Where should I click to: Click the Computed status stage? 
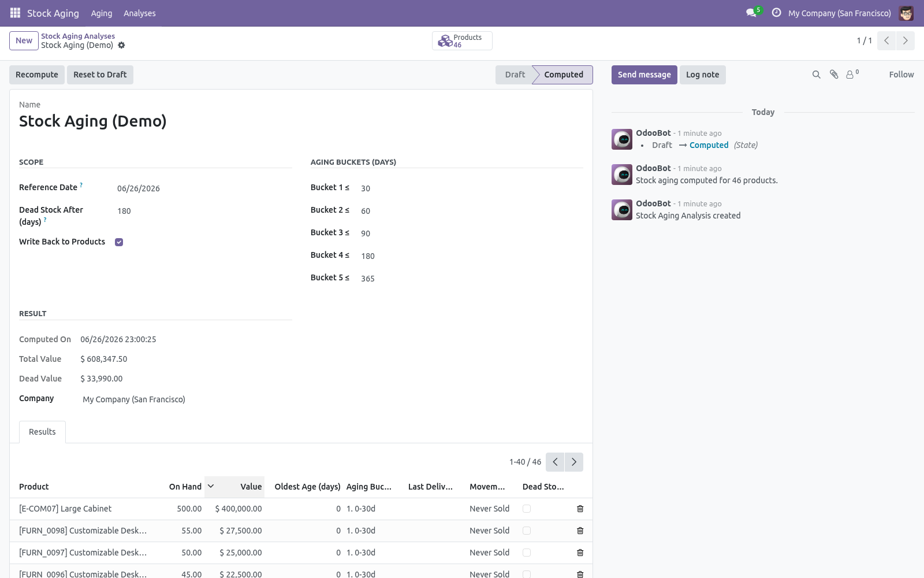coord(563,75)
